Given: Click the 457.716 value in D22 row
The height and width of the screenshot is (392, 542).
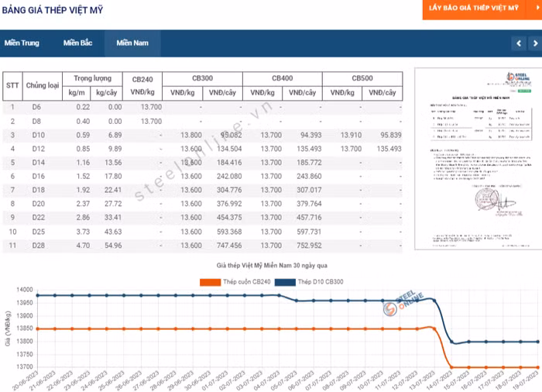Looking at the screenshot, I should 309,218.
